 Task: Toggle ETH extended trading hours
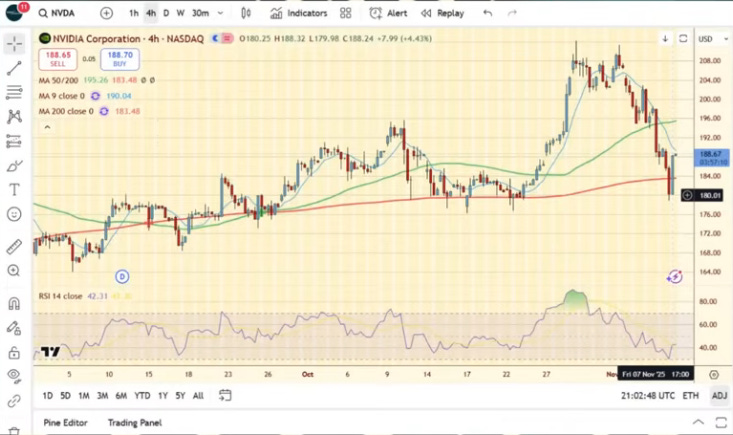tap(690, 396)
